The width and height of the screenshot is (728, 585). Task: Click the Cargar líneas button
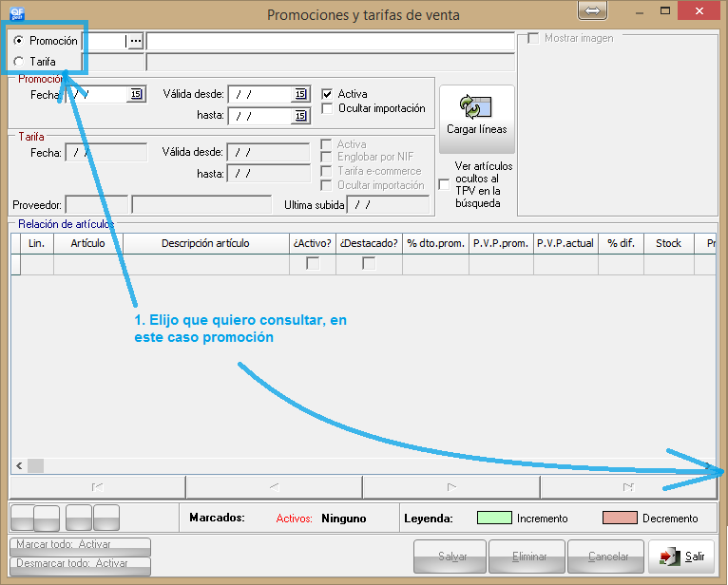click(x=477, y=119)
